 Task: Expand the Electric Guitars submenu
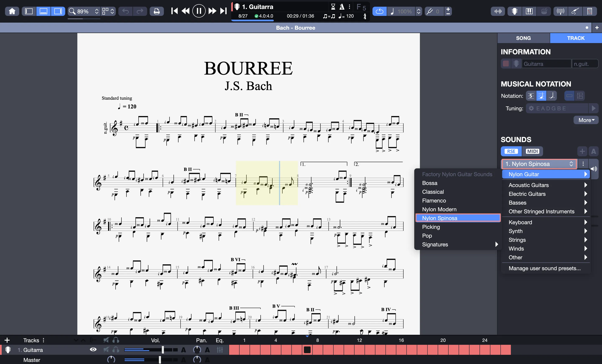[546, 194]
